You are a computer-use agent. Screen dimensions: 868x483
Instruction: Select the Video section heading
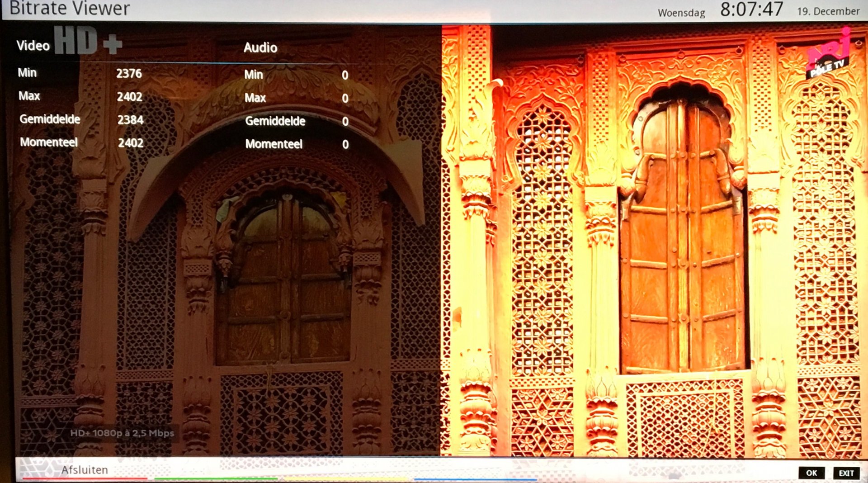tap(33, 46)
